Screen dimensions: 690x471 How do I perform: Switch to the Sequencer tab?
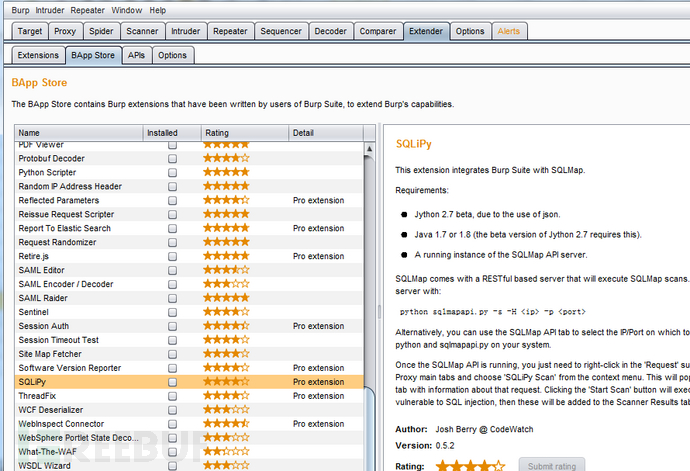tap(281, 31)
